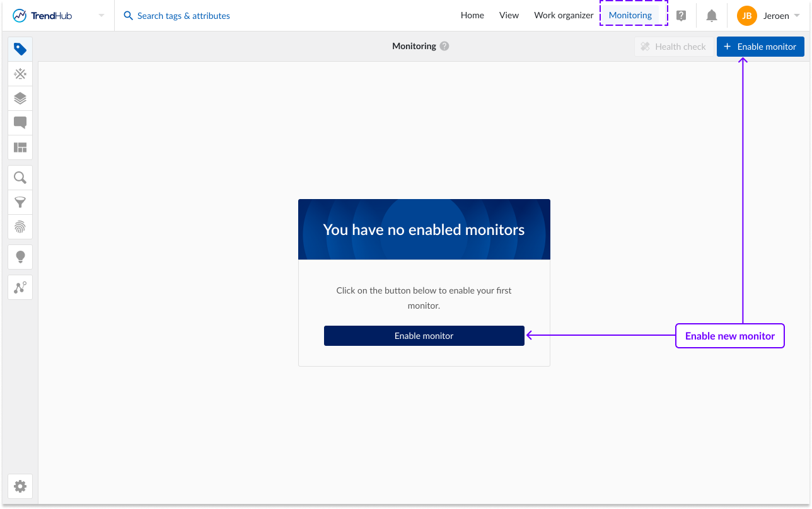
Task: Open the speech bubble comments icon
Action: pyautogui.click(x=20, y=123)
